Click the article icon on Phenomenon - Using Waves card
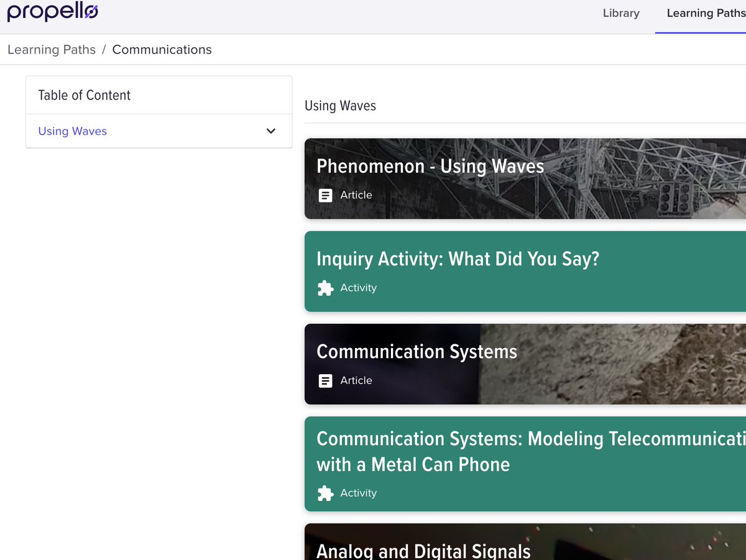Image resolution: width=746 pixels, height=560 pixels. tap(326, 195)
